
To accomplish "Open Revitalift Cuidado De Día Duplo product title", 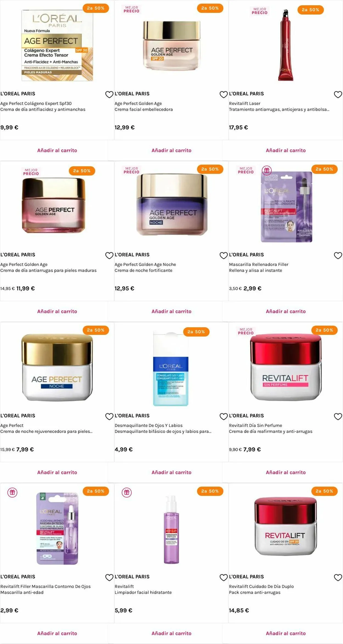I will click(261, 586).
